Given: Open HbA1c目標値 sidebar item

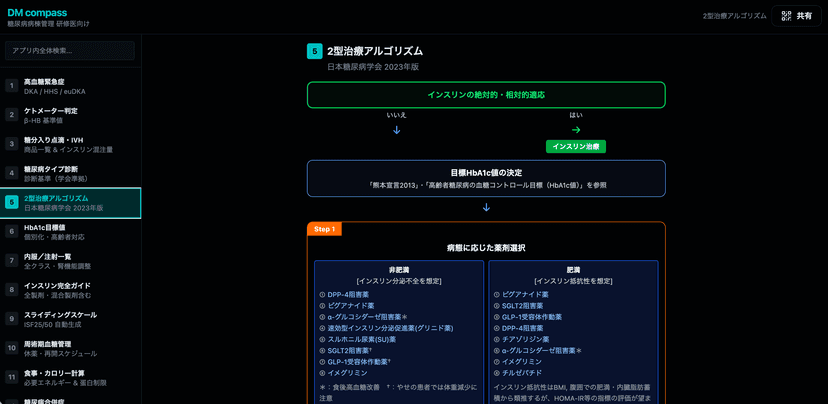Looking at the screenshot, I should 70,232.
